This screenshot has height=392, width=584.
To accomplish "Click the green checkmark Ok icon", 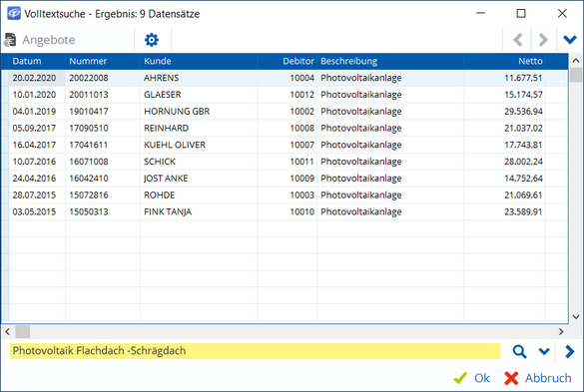I will pyautogui.click(x=460, y=378).
